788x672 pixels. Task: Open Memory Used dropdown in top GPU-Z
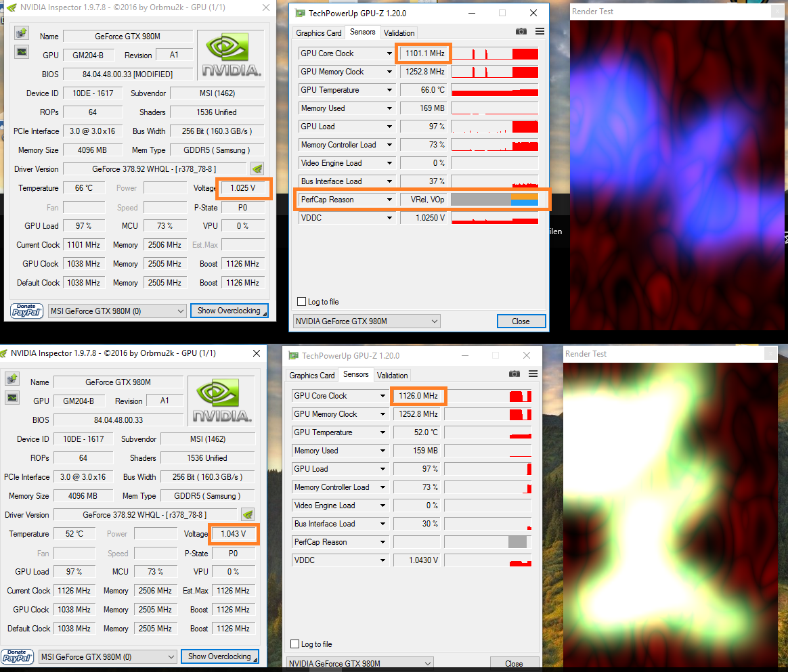coord(389,108)
